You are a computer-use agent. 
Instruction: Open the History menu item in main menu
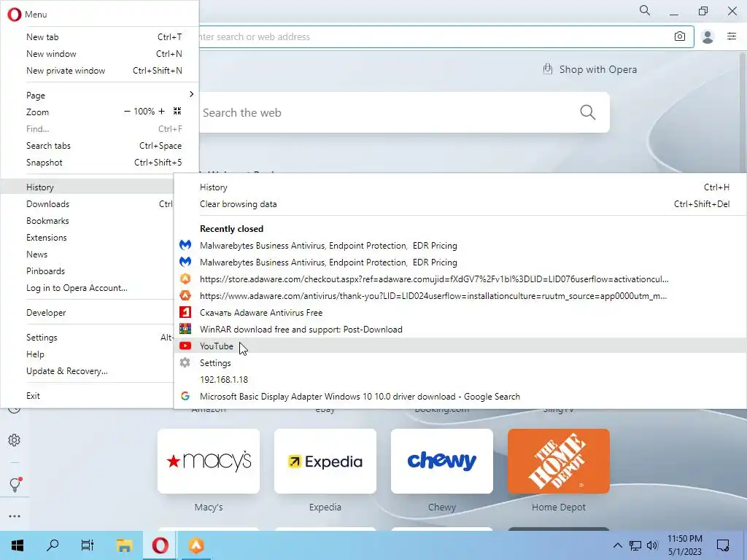[x=87, y=187]
